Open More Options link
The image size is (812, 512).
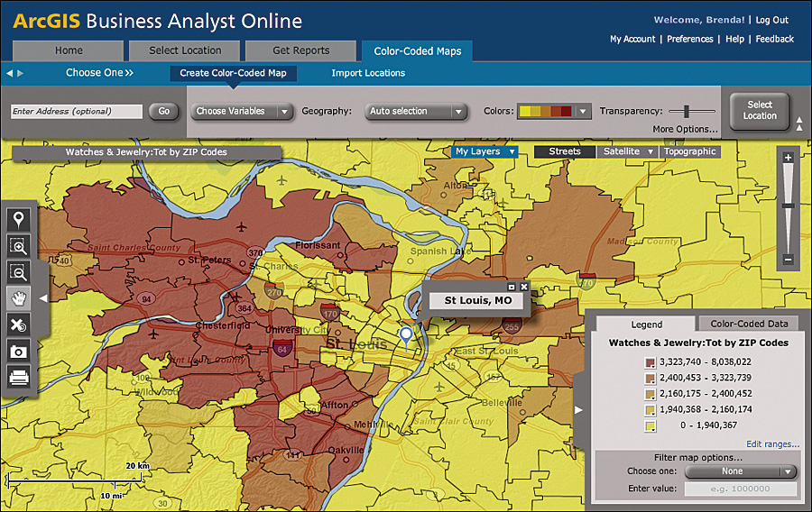click(x=685, y=129)
